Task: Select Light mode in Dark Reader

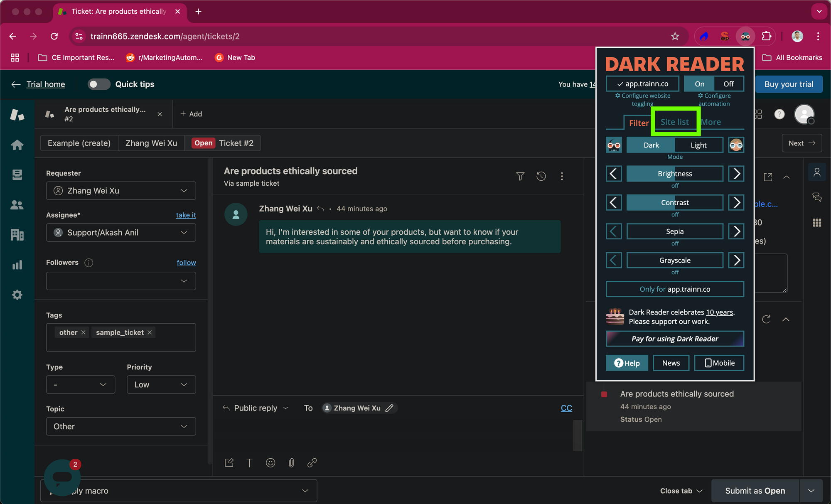Action: pyautogui.click(x=698, y=145)
